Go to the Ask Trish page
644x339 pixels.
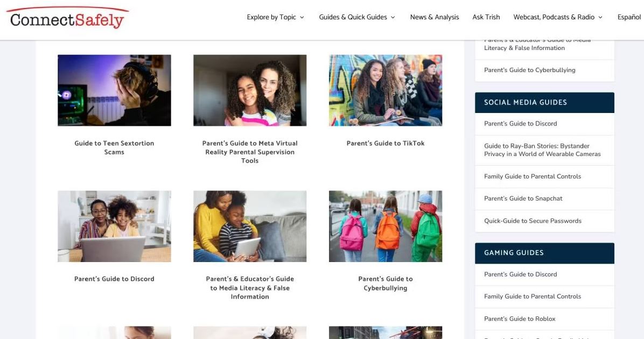click(486, 17)
